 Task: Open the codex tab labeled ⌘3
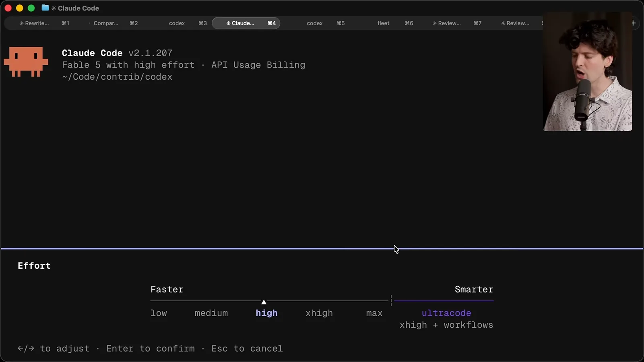pyautogui.click(x=187, y=23)
